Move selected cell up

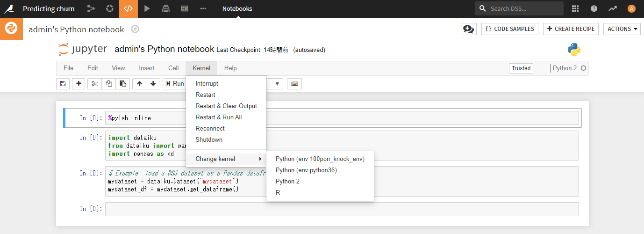click(139, 83)
